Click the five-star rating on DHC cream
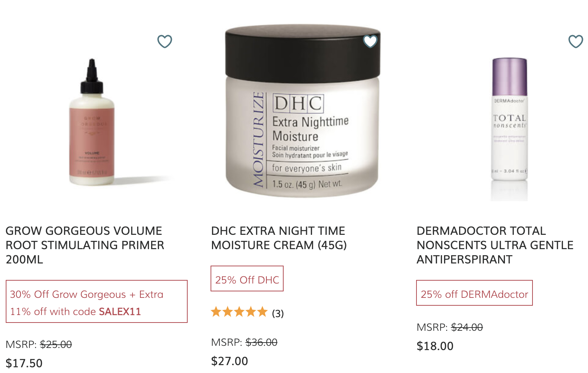This screenshot has height=373, width=588. click(x=239, y=312)
